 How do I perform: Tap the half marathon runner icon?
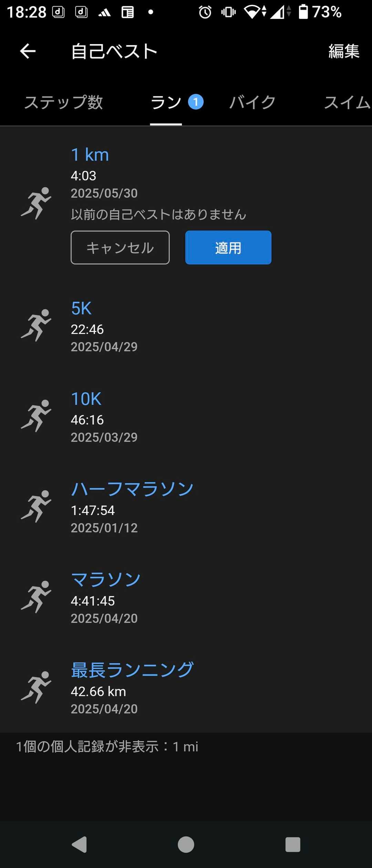36,506
